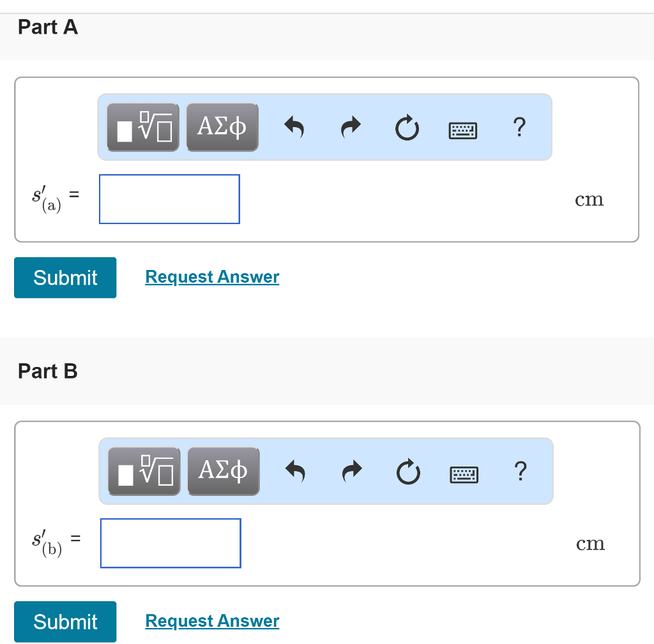
Task: Submit the Part A answer
Action: (65, 278)
